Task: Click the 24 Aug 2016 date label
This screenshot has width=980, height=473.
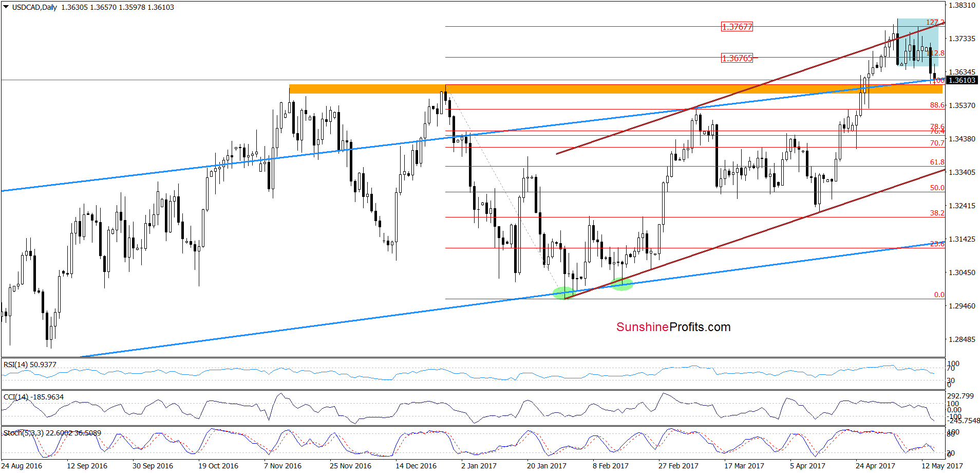Action: pyautogui.click(x=22, y=466)
